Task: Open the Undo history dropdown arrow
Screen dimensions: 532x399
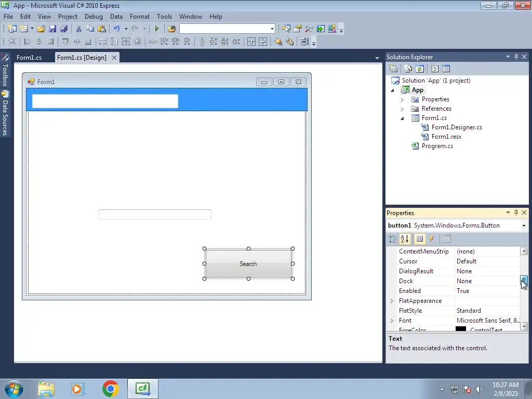Action: 126,29
